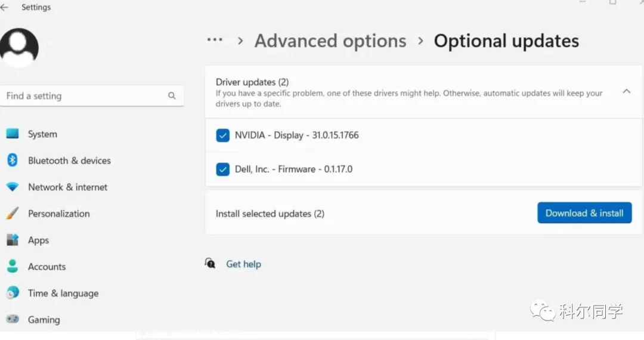Click the Accounts person icon
This screenshot has width=644, height=340.
tap(13, 267)
